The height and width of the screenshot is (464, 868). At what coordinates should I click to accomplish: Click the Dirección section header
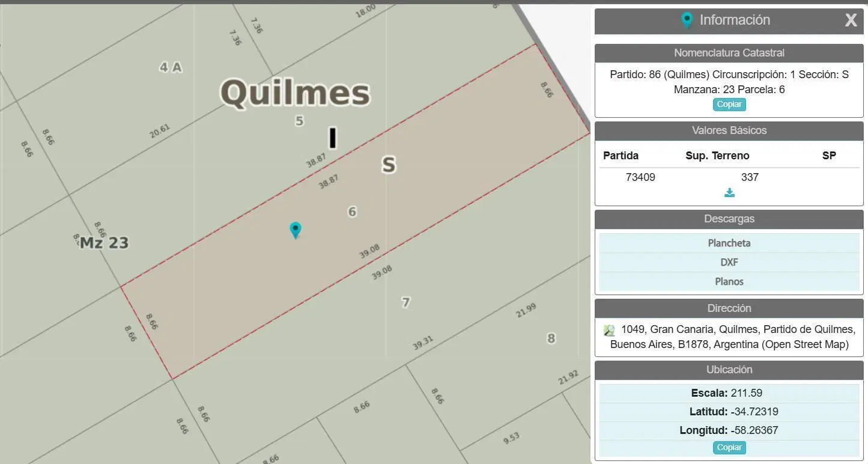(729, 308)
